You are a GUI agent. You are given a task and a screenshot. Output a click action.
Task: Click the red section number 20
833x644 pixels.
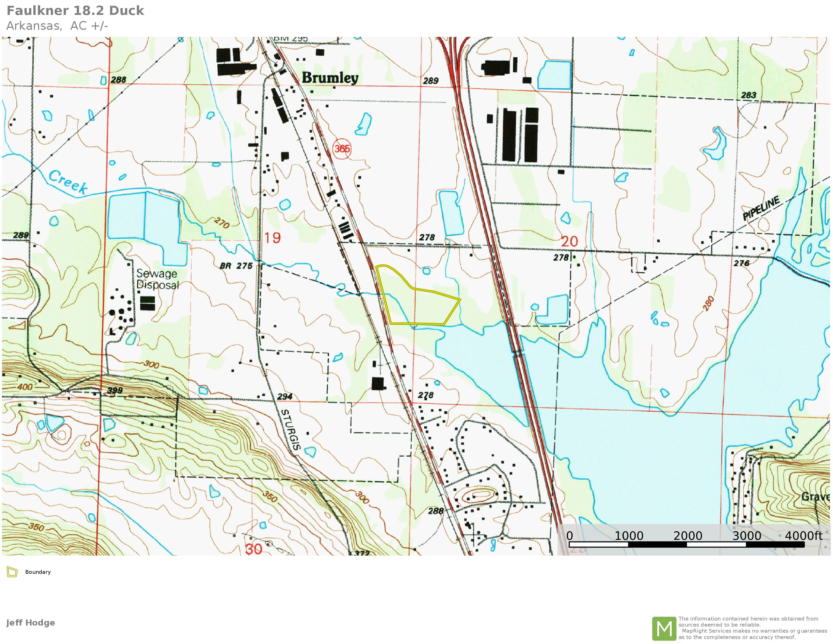click(x=569, y=241)
